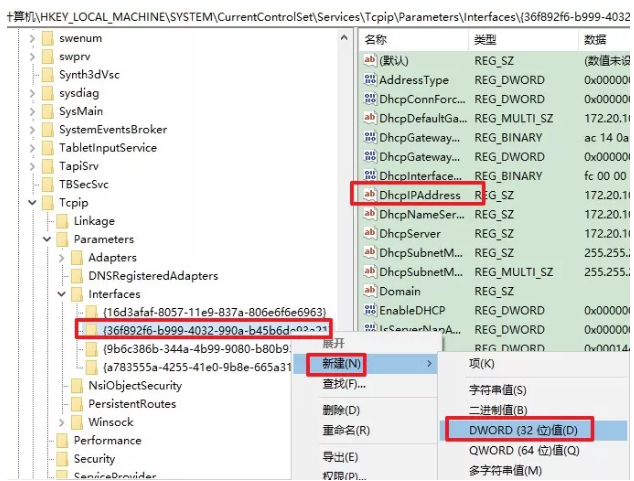This screenshot has width=634, height=481.
Task: Collapse the Interfaces tree node
Action: point(62,294)
